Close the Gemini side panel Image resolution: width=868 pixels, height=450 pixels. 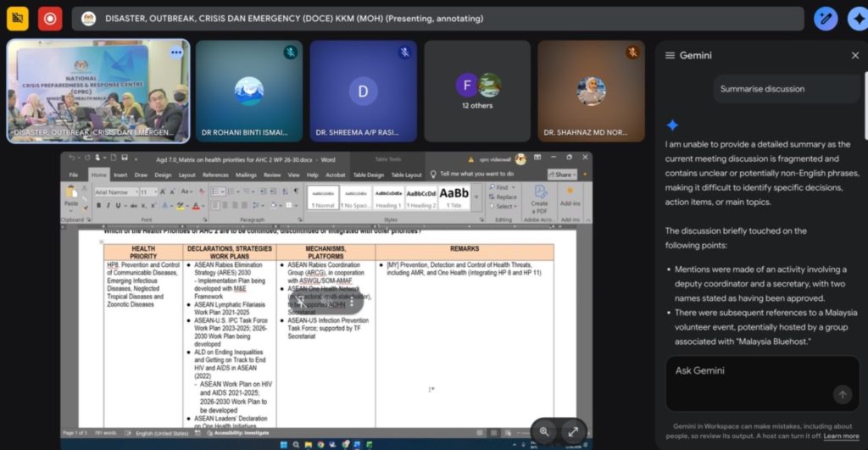tap(854, 55)
